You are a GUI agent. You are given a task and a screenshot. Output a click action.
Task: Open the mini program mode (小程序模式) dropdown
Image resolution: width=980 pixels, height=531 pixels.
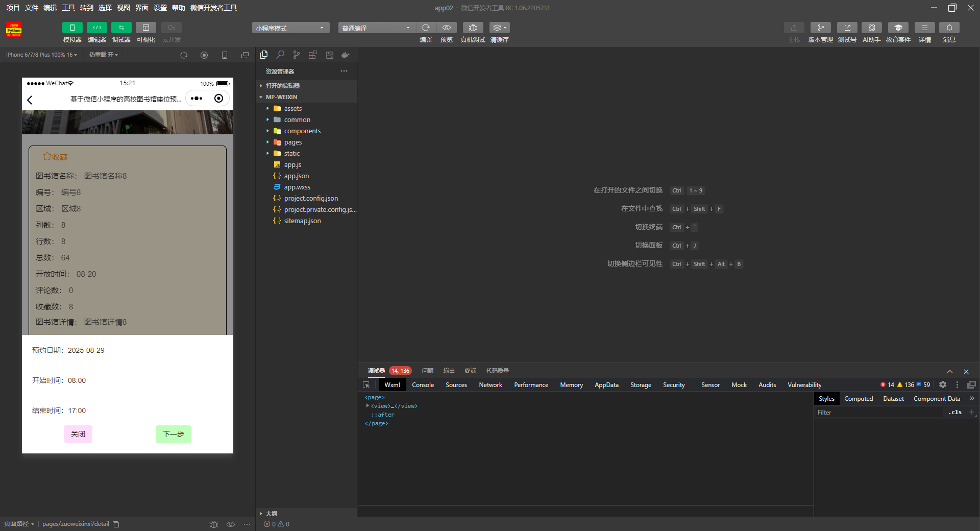coord(290,28)
